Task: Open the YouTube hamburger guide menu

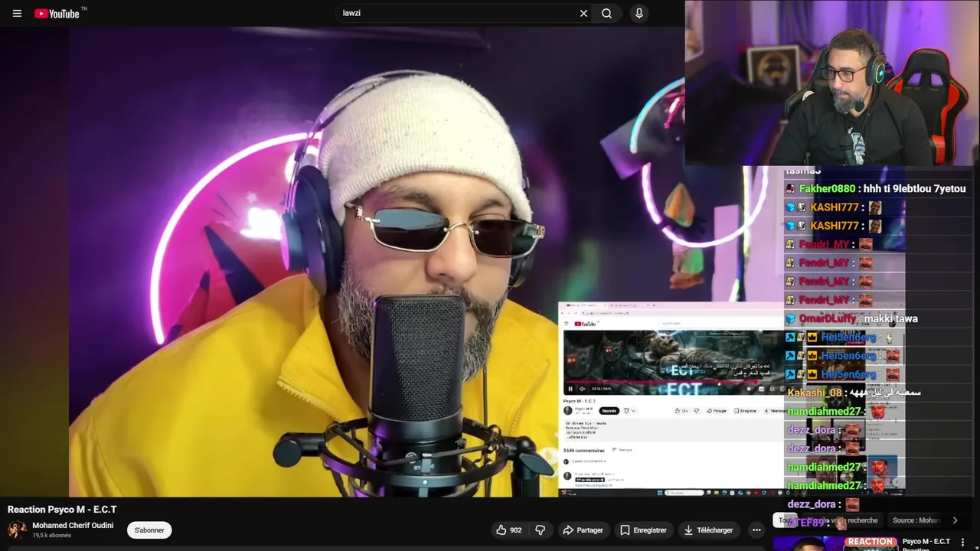Action: pyautogui.click(x=17, y=13)
